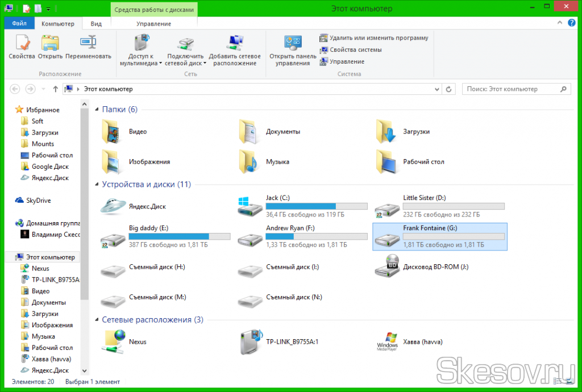582x392 pixels.
Task: Open the Видео folder
Action: pyautogui.click(x=112, y=131)
